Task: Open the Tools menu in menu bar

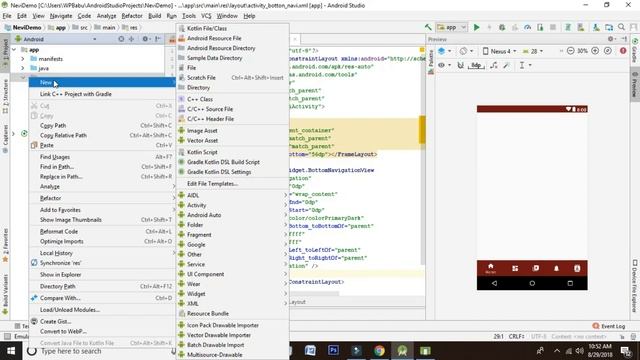Action: [189, 16]
